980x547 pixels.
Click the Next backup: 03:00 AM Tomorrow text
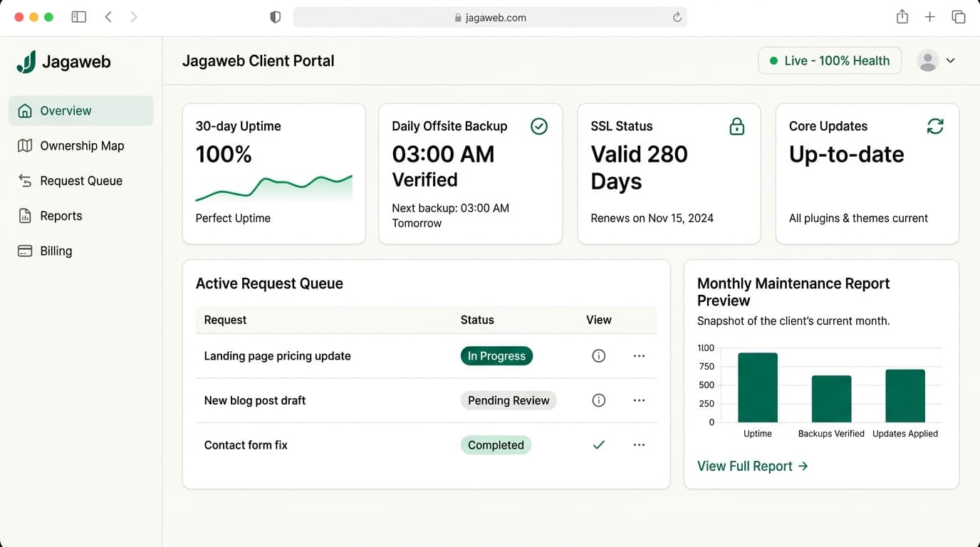coord(451,216)
